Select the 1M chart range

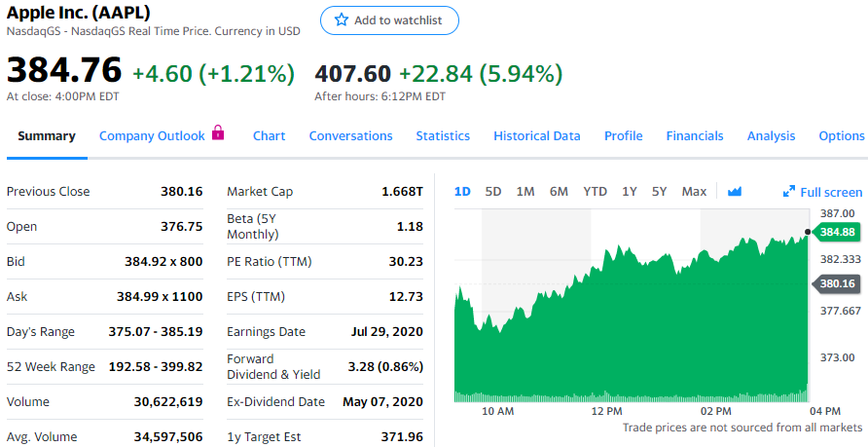pyautogui.click(x=524, y=192)
